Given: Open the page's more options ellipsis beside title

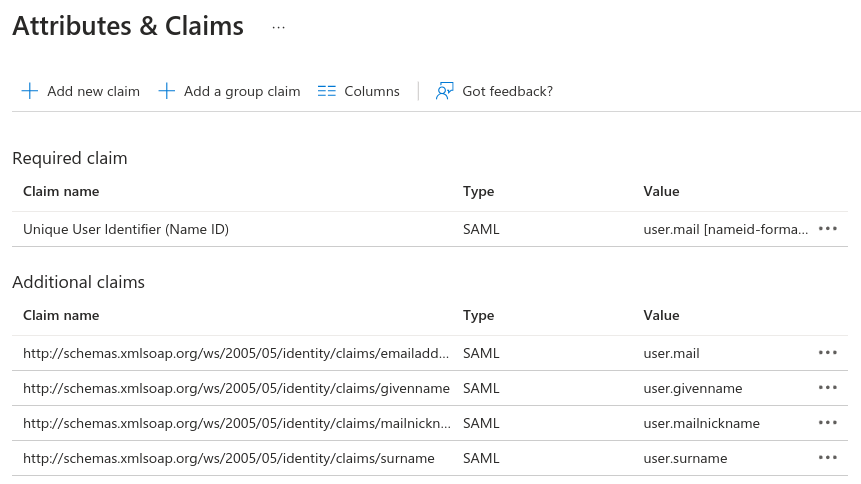Looking at the screenshot, I should (x=279, y=27).
